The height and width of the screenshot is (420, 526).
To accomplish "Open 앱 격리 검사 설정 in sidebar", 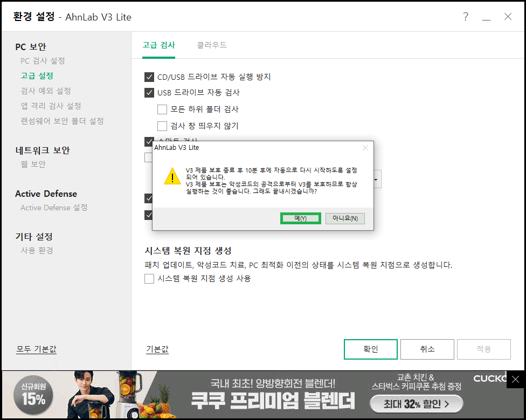I will [x=51, y=106].
